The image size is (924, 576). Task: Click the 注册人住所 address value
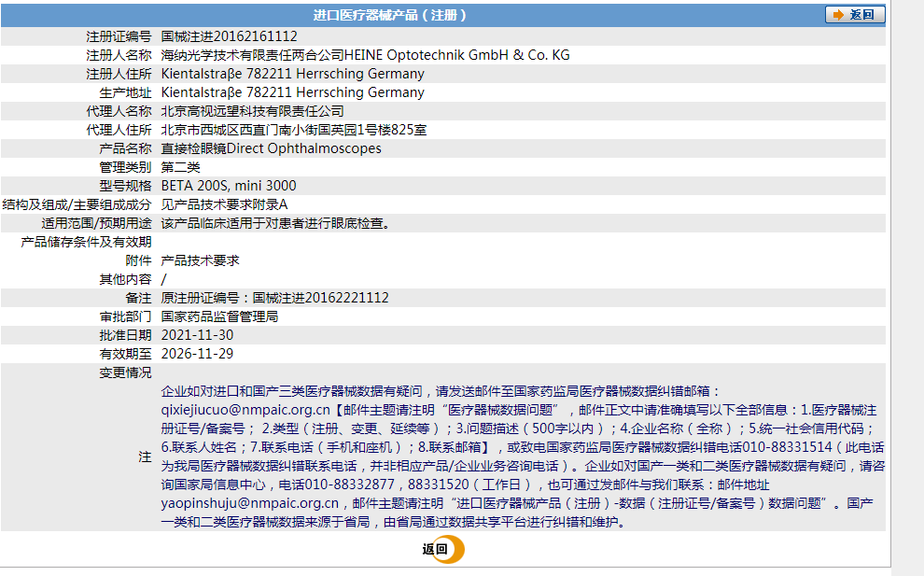pos(293,74)
